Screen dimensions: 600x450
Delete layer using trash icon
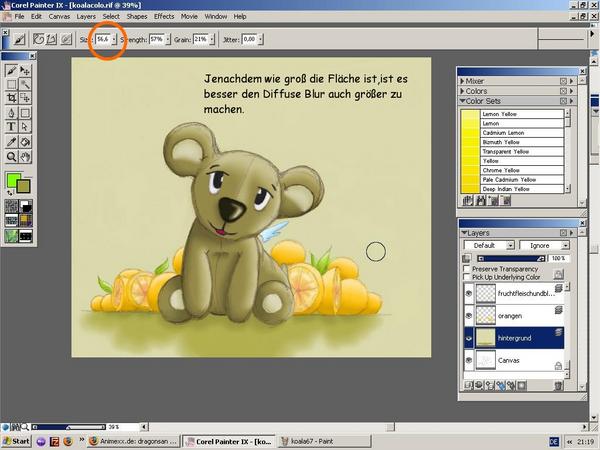(x=559, y=385)
